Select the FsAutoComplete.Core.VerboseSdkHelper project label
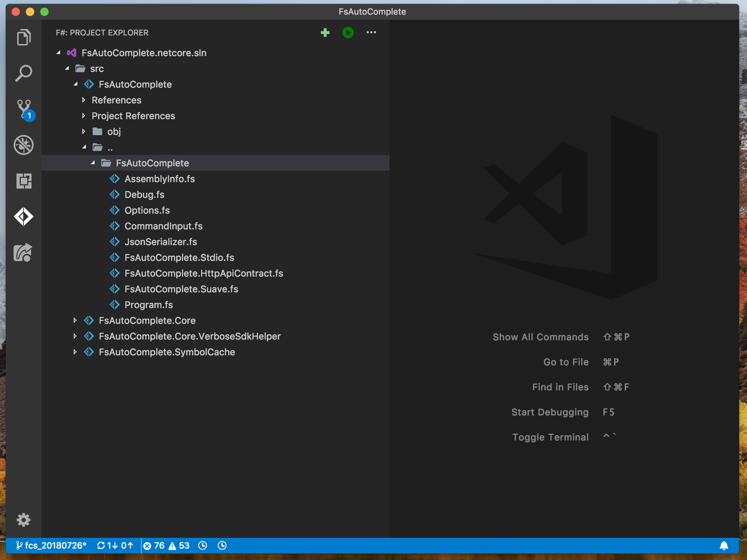Screen dimensions: 747x560 coord(190,336)
